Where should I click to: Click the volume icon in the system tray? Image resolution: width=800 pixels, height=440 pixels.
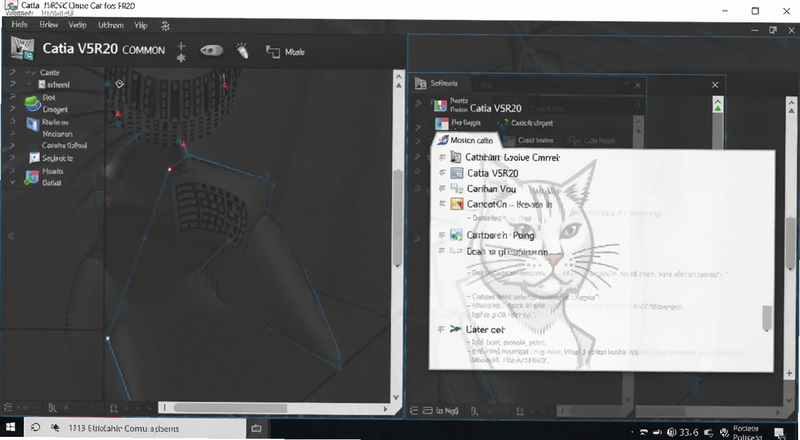pos(709,432)
